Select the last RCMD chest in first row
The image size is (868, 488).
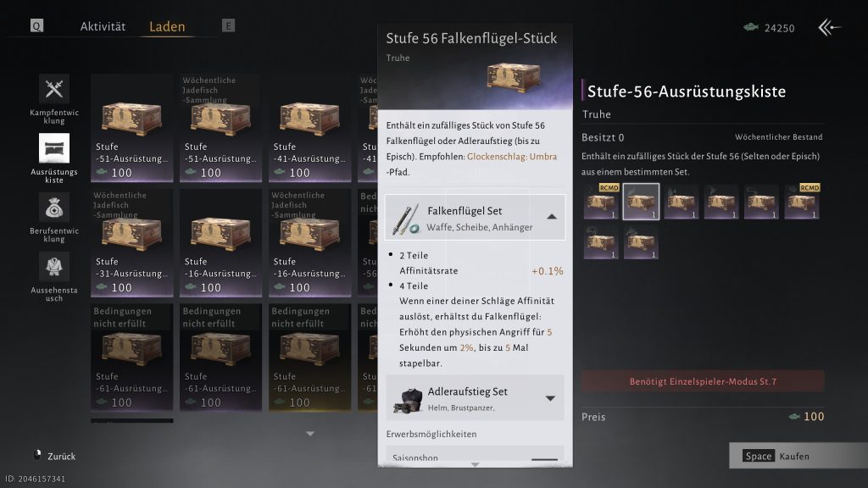click(802, 202)
